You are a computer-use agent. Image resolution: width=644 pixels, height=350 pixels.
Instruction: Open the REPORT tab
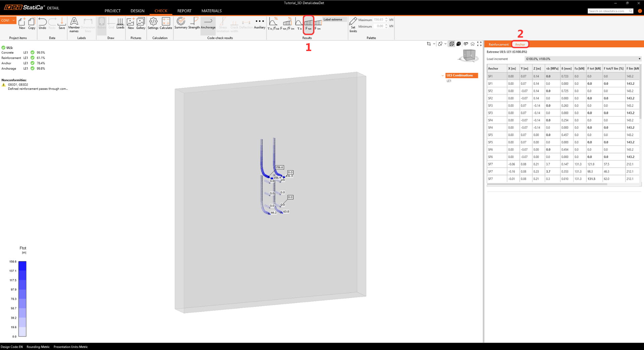click(x=184, y=11)
